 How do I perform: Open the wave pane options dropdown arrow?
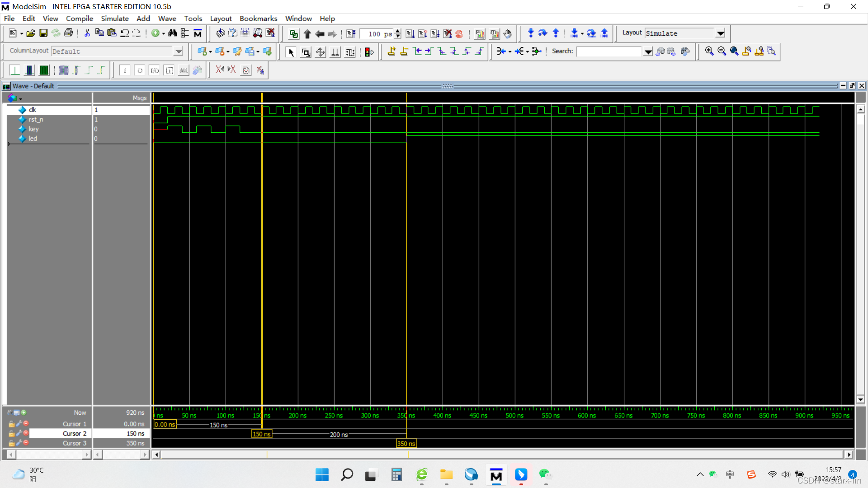tap(20, 99)
